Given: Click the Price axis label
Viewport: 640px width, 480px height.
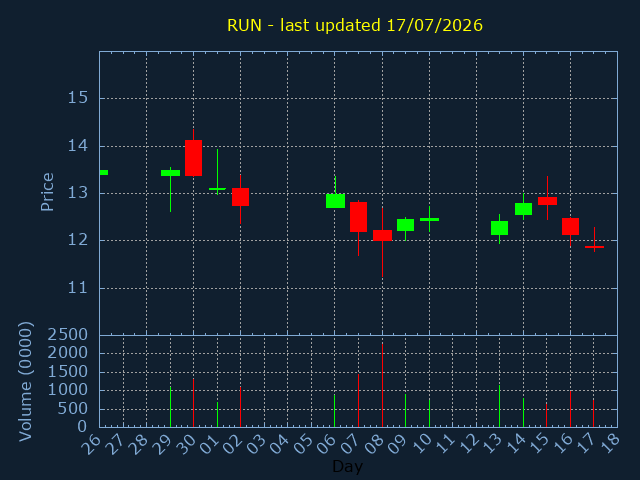Looking at the screenshot, I should 47,192.
